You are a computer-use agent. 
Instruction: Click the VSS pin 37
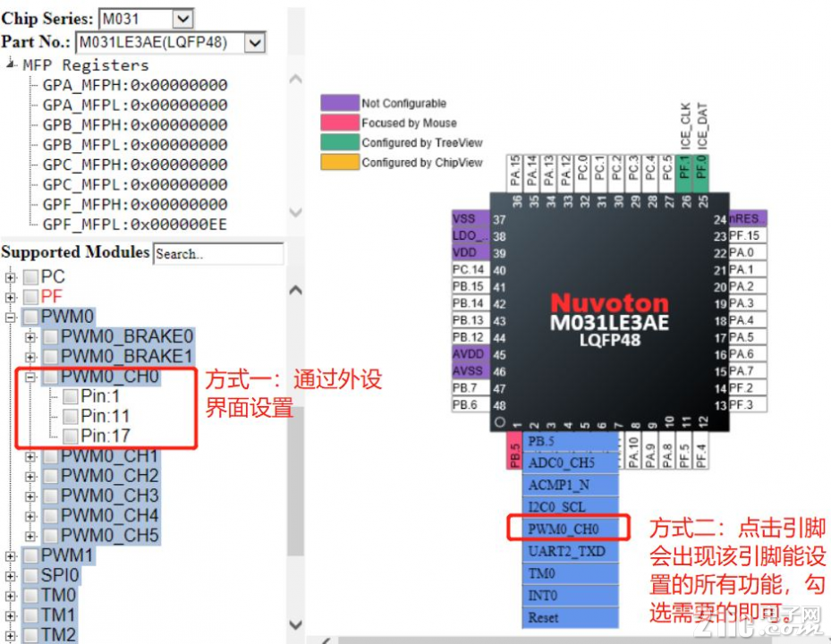tap(471, 219)
